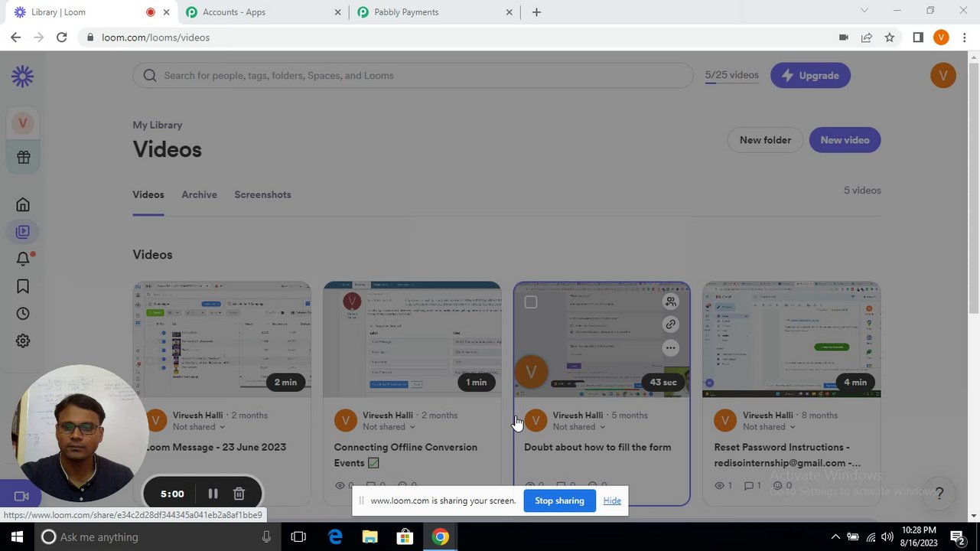Switch to Accounts - Apps browser tab
Screen dimensions: 980x551
264,12
